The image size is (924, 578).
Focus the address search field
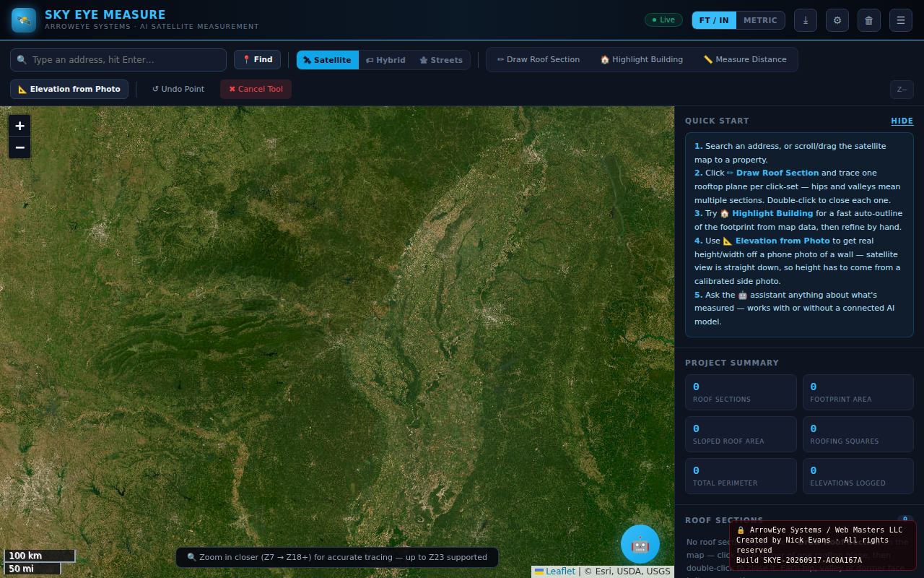pos(118,60)
